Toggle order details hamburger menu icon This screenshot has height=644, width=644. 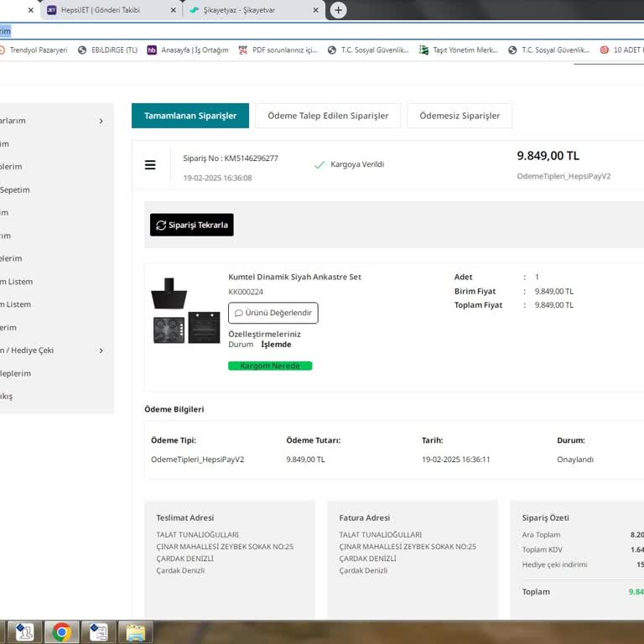pyautogui.click(x=150, y=165)
